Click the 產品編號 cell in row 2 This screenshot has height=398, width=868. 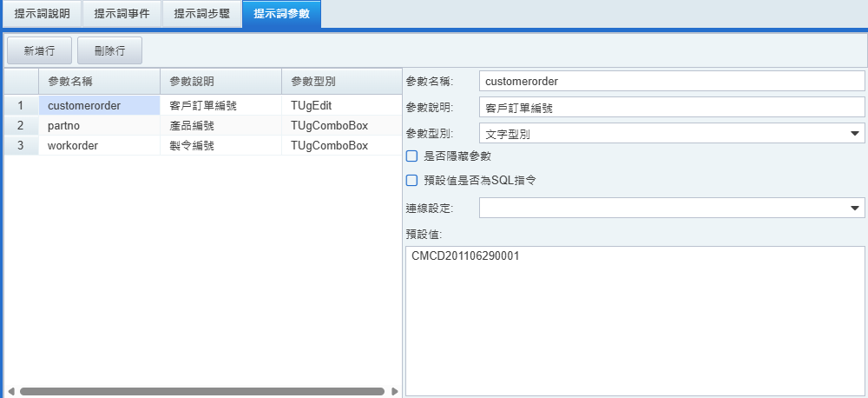(x=220, y=126)
